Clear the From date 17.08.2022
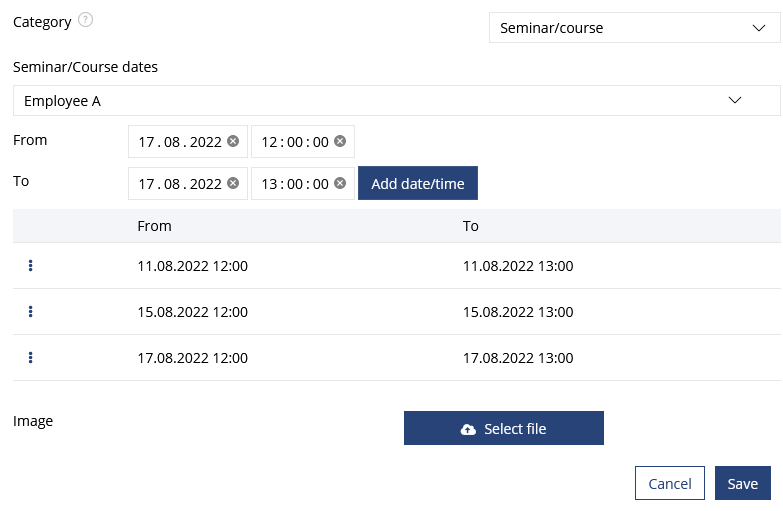Image resolution: width=783 pixels, height=511 pixels. coord(233,141)
